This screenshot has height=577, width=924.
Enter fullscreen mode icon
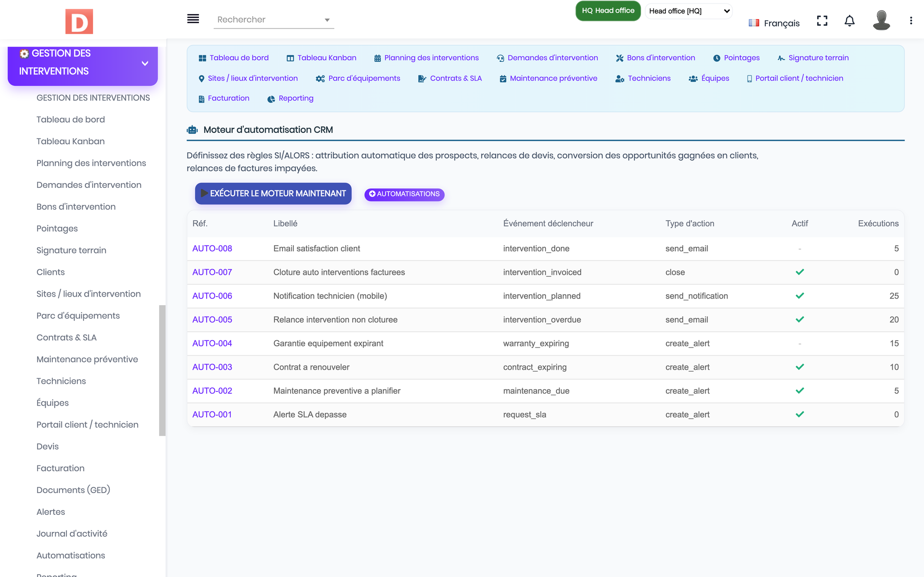tap(822, 21)
